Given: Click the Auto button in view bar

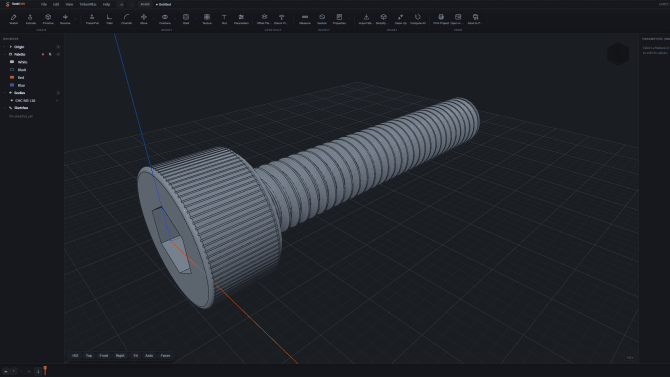Looking at the screenshot, I should [149, 356].
